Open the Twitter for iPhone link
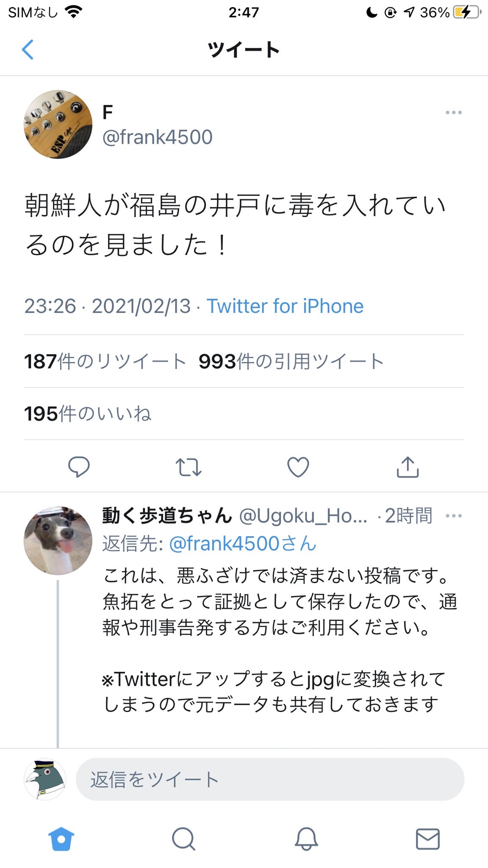This screenshot has width=488, height=868. pyautogui.click(x=285, y=306)
